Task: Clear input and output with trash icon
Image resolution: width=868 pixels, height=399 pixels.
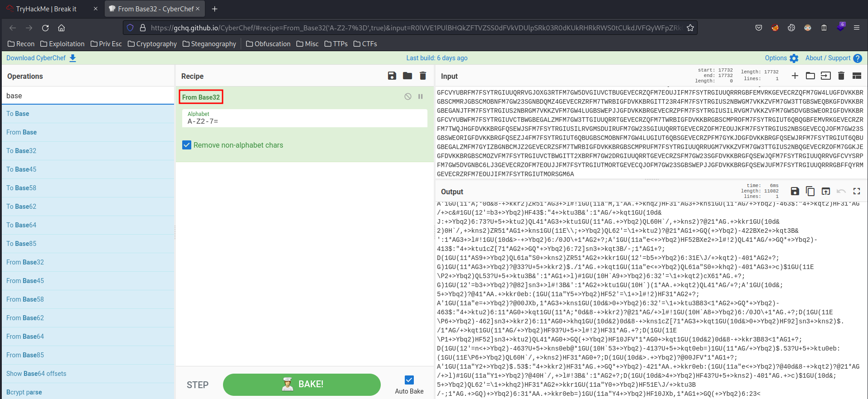Action: [x=841, y=76]
